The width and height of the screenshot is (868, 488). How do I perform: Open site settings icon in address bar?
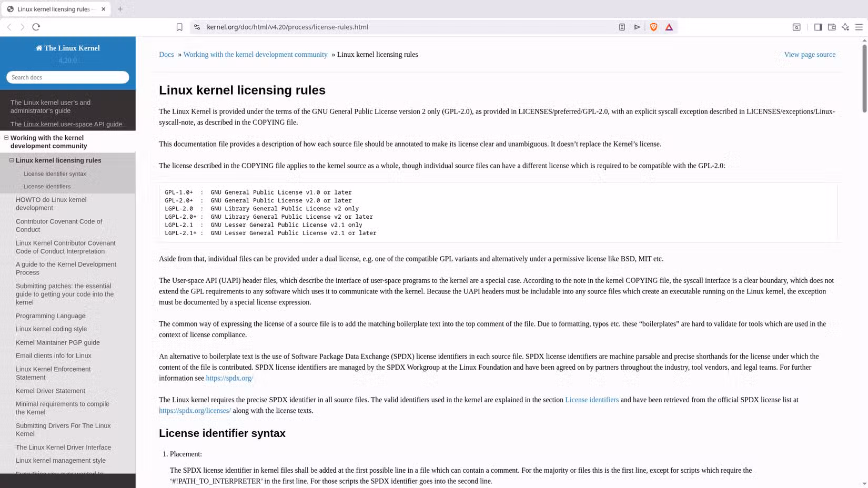click(x=197, y=27)
